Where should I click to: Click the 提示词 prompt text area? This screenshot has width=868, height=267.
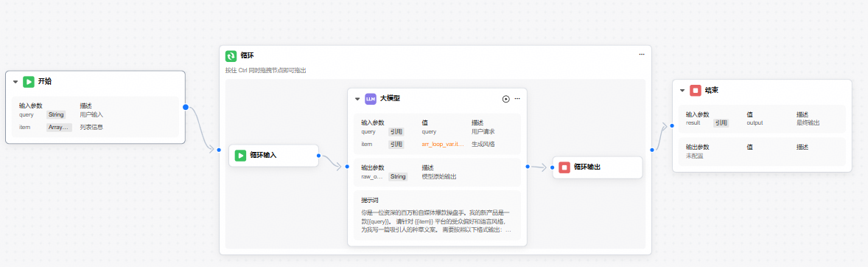437,215
